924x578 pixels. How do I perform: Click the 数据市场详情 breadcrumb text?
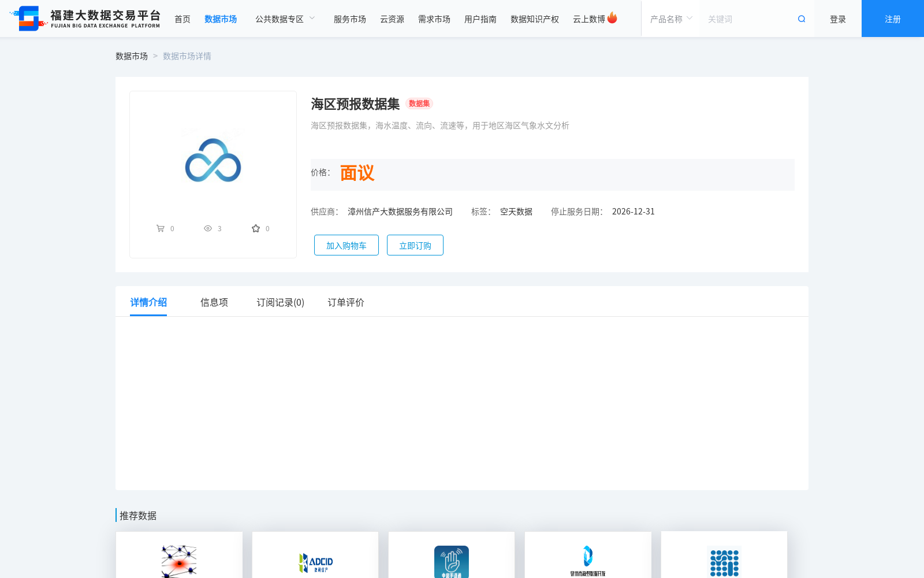[x=187, y=56]
